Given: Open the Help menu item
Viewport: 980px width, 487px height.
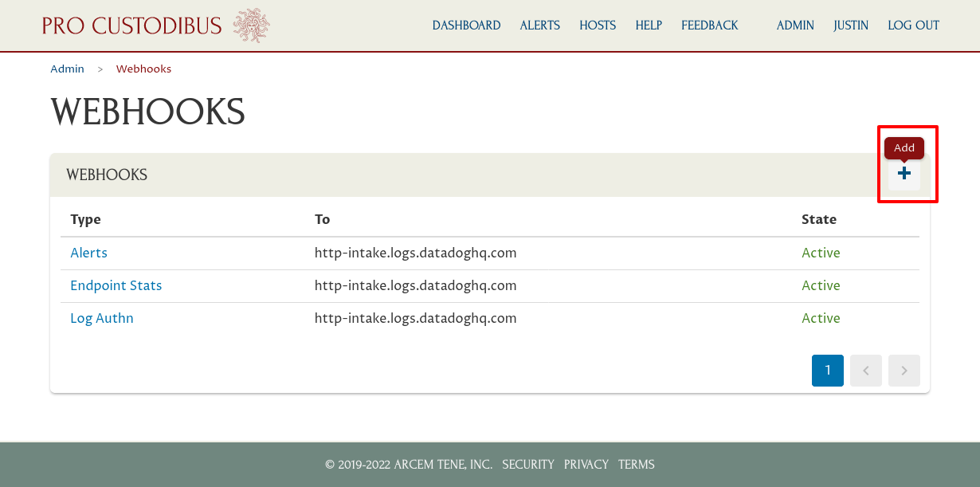Looking at the screenshot, I should (649, 26).
